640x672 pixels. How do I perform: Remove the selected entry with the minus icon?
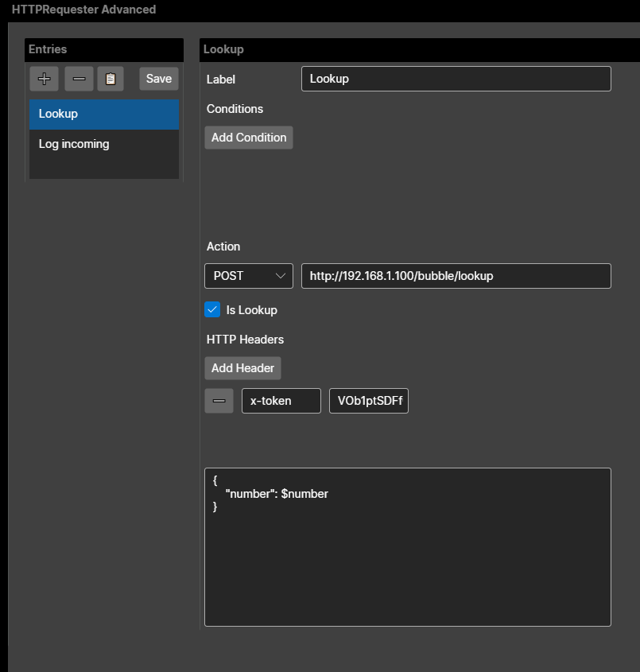pos(79,79)
